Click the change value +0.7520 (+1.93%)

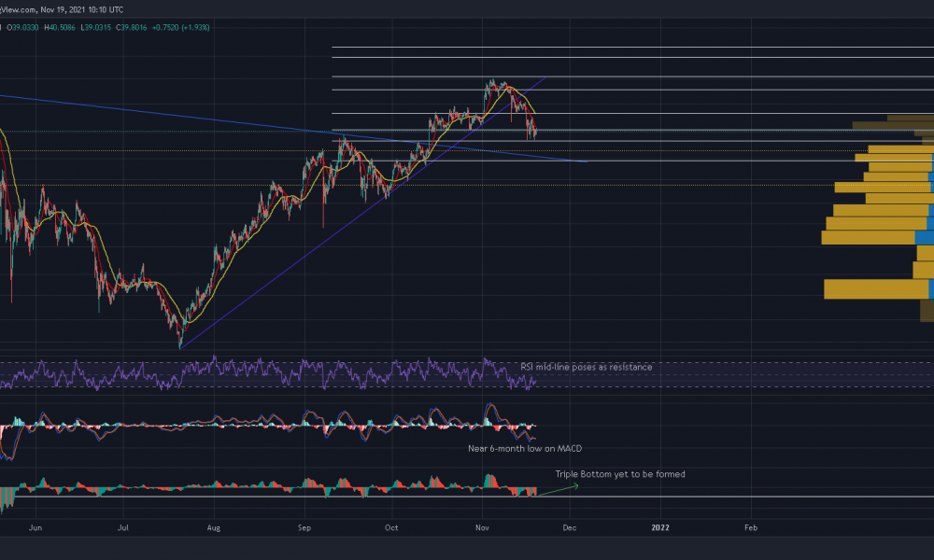pyautogui.click(x=181, y=27)
